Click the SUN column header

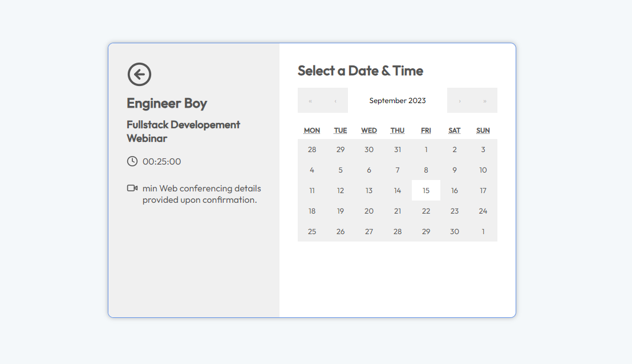[483, 130]
